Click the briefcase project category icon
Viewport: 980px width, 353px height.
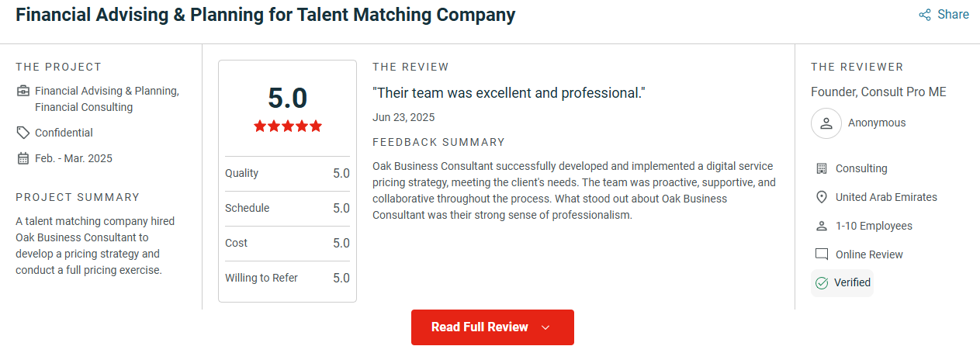(x=23, y=91)
